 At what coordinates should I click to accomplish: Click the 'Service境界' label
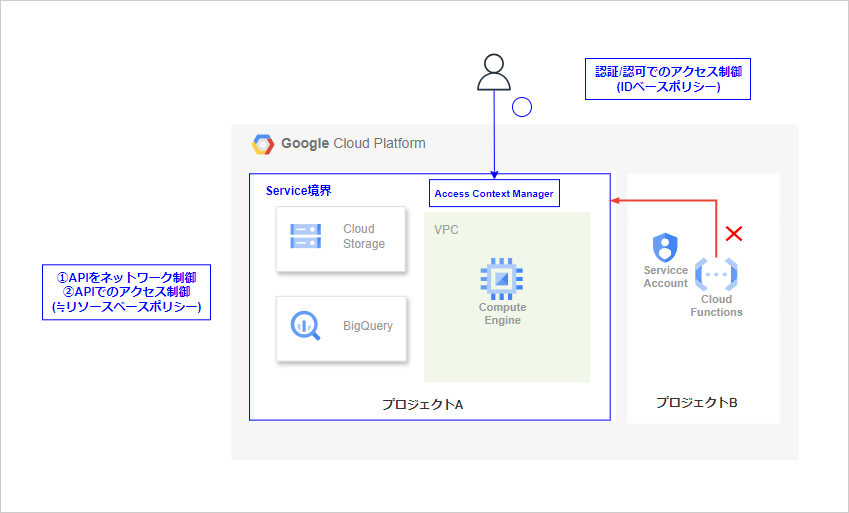pyautogui.click(x=298, y=191)
